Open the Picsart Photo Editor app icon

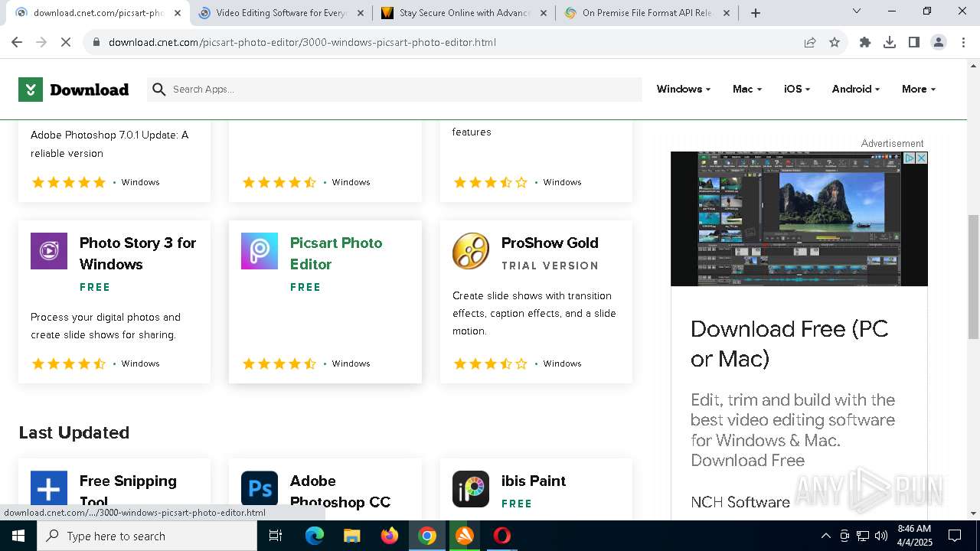(260, 251)
